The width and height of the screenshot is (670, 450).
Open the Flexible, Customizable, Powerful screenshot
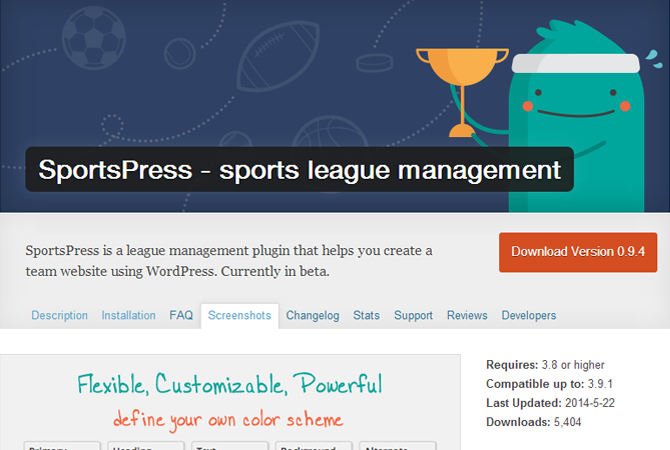[x=230, y=402]
